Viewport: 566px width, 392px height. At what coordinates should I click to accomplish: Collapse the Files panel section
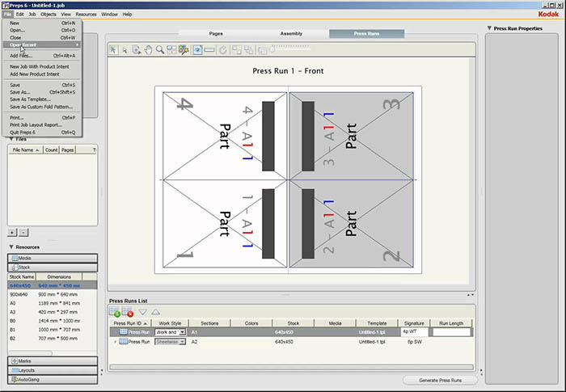point(11,138)
